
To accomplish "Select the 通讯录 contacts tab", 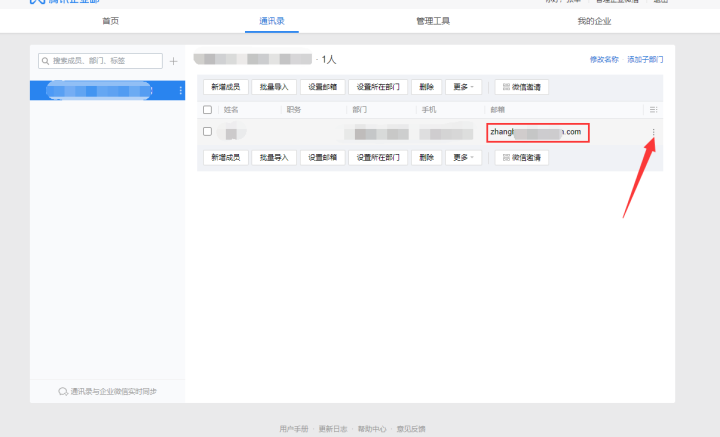I will (x=272, y=21).
